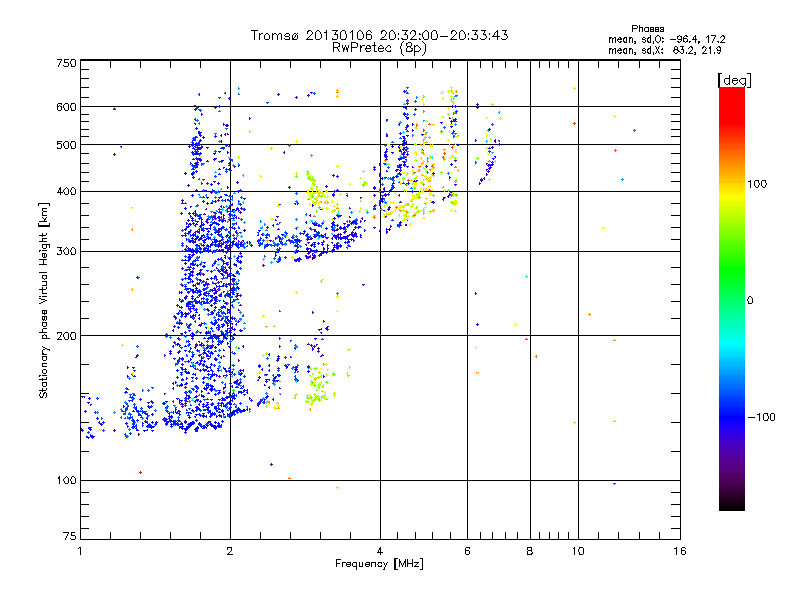Click the x-axis tick label '2'
The height and width of the screenshot is (600, 800).
230,551
